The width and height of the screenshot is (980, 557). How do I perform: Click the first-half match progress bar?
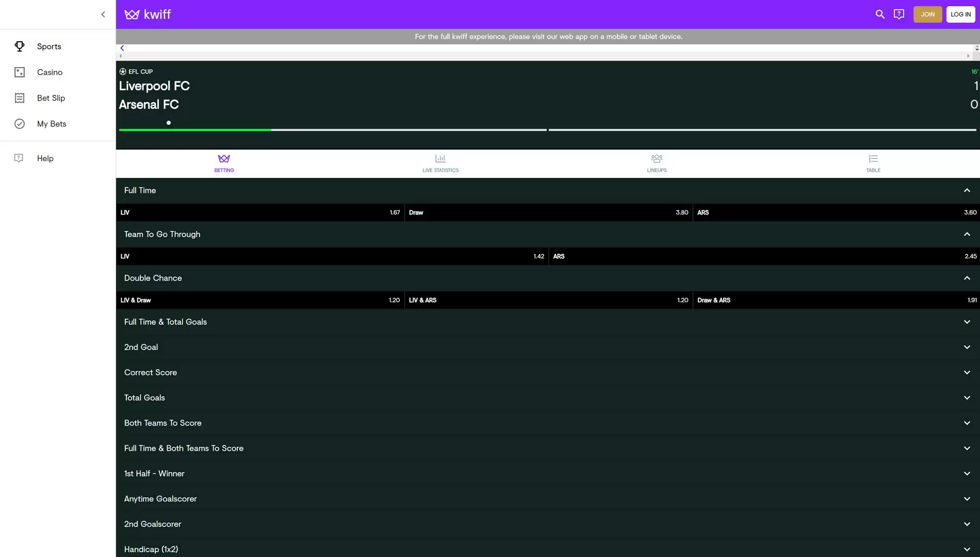click(333, 130)
